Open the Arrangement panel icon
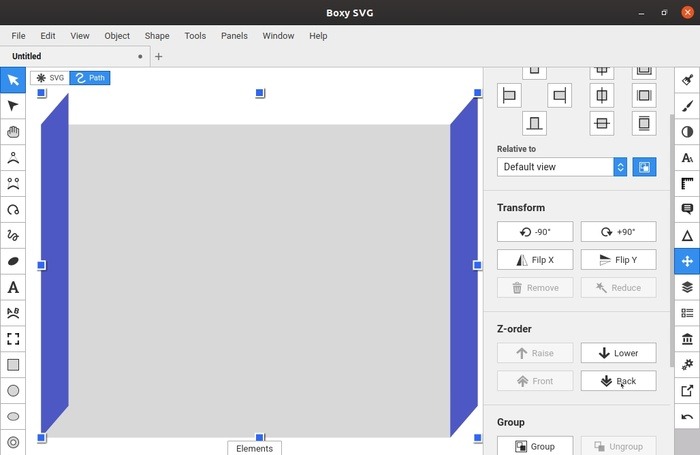The height and width of the screenshot is (455, 700). pos(687,261)
